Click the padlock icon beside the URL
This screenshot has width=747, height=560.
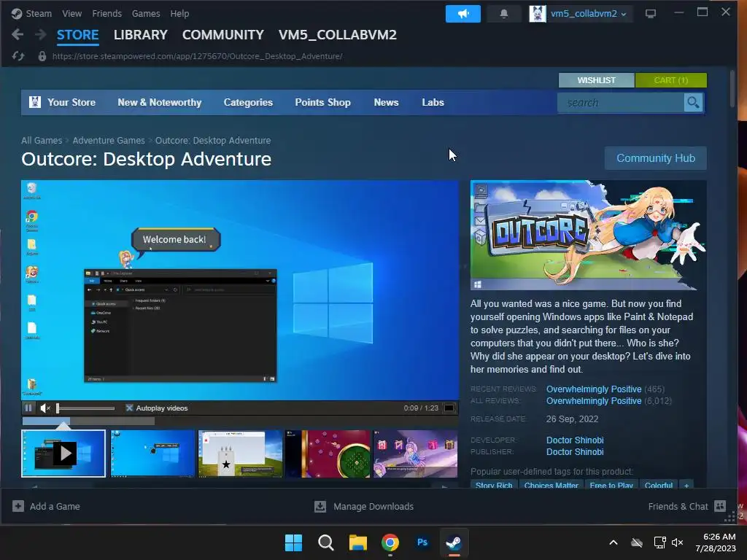click(x=42, y=56)
